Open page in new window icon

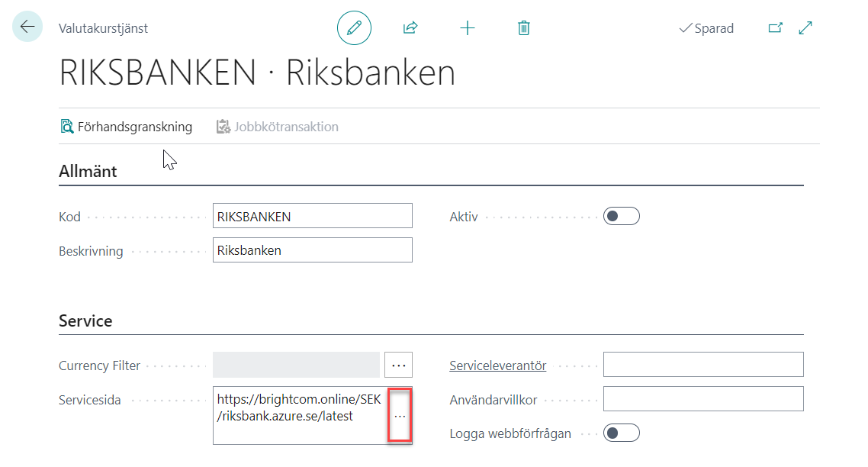776,27
